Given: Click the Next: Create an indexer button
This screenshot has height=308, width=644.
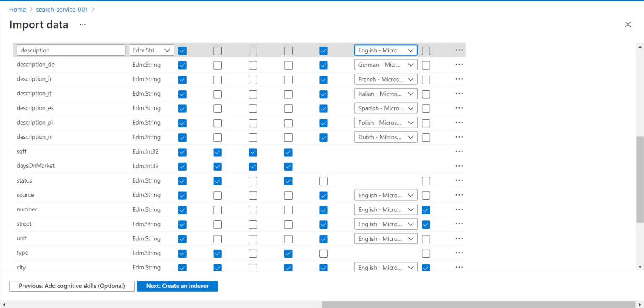Looking at the screenshot, I should (177, 286).
